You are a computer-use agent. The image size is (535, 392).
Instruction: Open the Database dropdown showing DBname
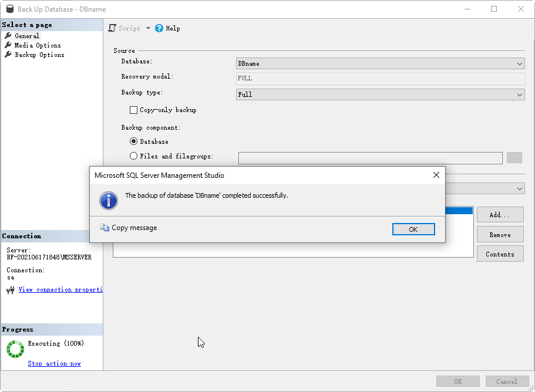[x=380, y=63]
